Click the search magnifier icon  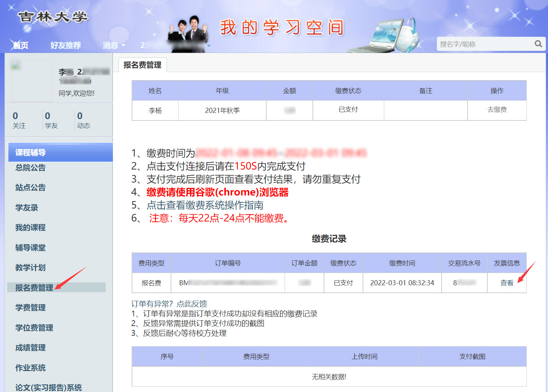538,44
